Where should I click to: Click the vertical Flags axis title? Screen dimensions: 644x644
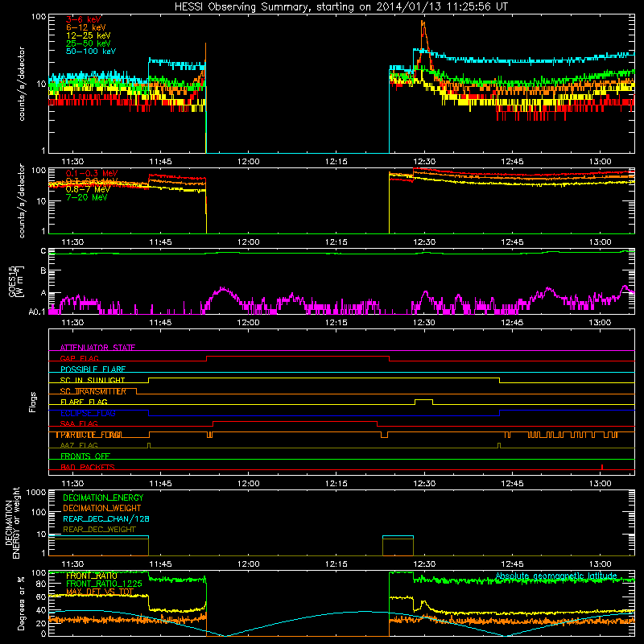(x=33, y=402)
